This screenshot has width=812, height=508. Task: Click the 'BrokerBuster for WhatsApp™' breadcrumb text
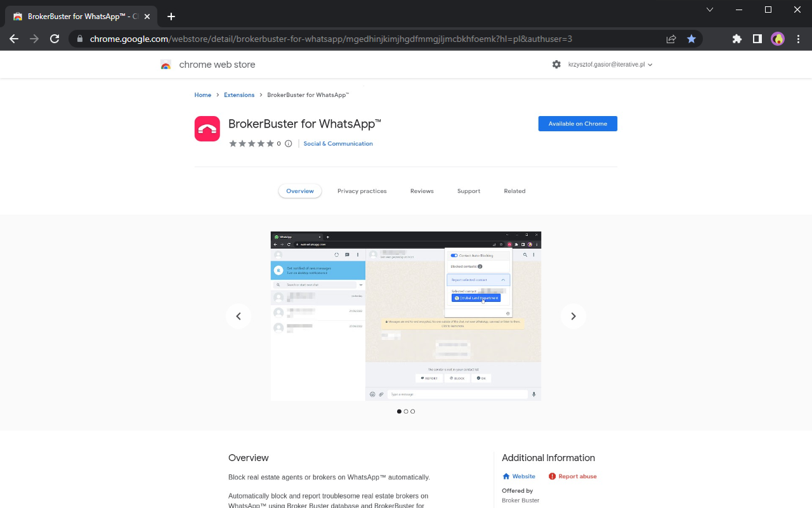click(308, 95)
